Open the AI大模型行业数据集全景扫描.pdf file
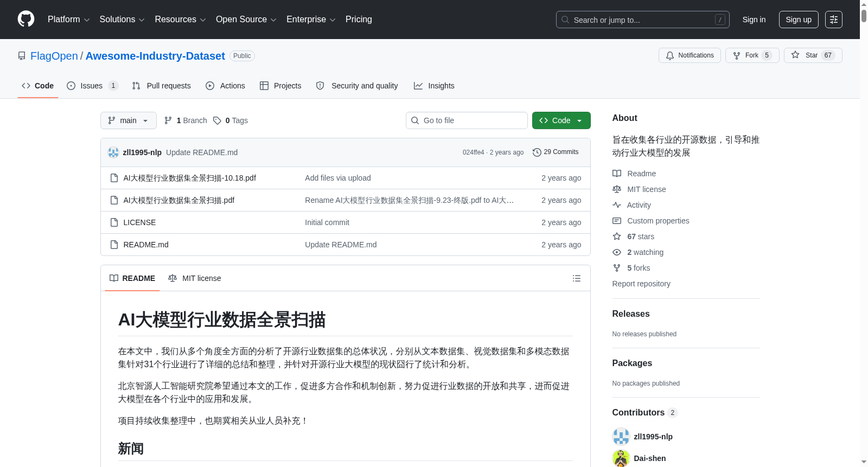The image size is (868, 467). click(x=178, y=200)
